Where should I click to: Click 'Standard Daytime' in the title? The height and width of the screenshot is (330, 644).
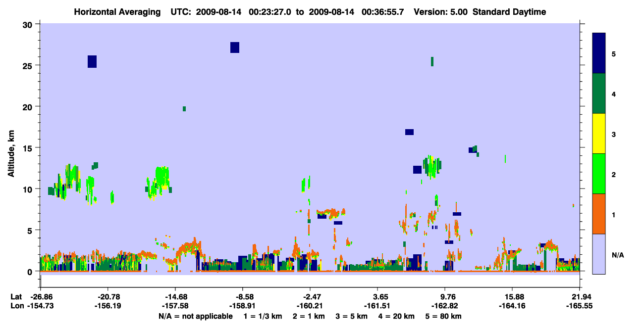click(509, 12)
